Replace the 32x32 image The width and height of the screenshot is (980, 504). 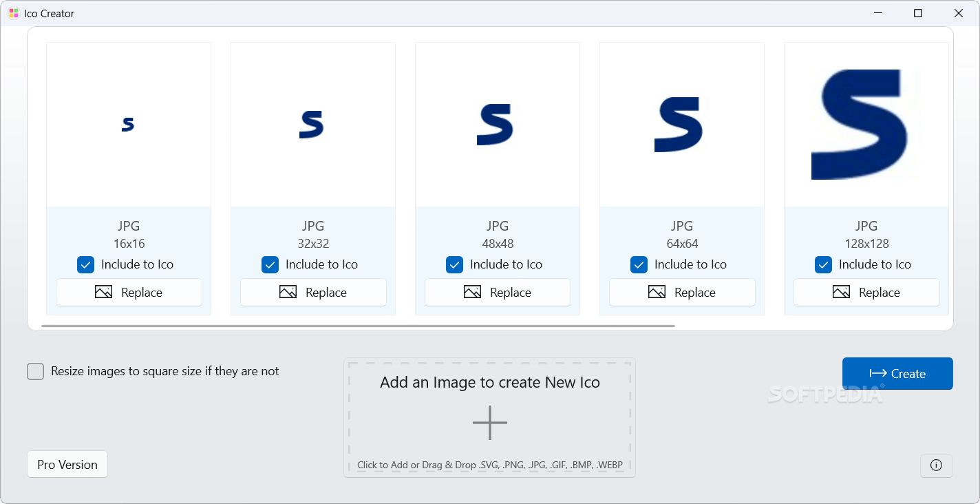coord(313,293)
